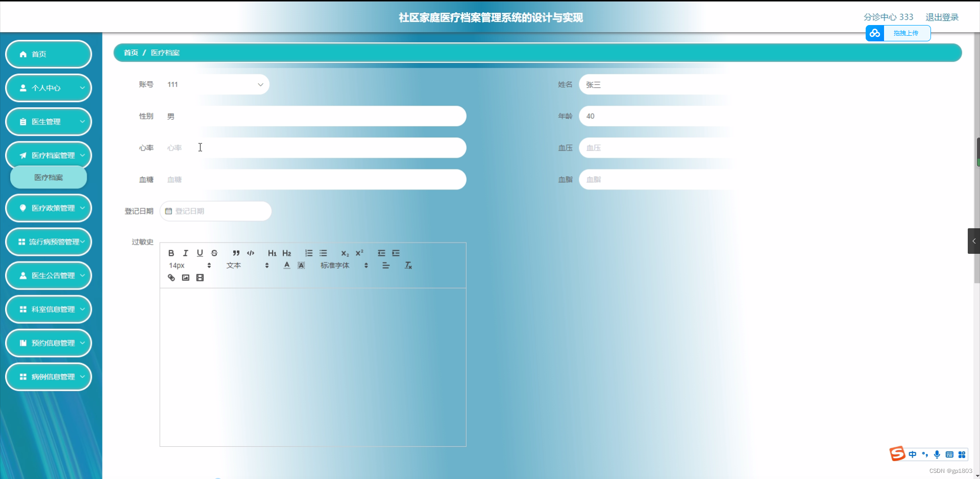This screenshot has width=980, height=479.
Task: Insert a video in the editor
Action: tap(200, 278)
